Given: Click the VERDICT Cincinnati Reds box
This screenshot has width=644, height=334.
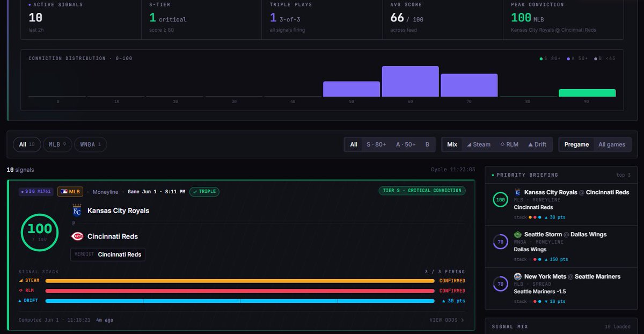Looking at the screenshot, I should click(x=108, y=255).
